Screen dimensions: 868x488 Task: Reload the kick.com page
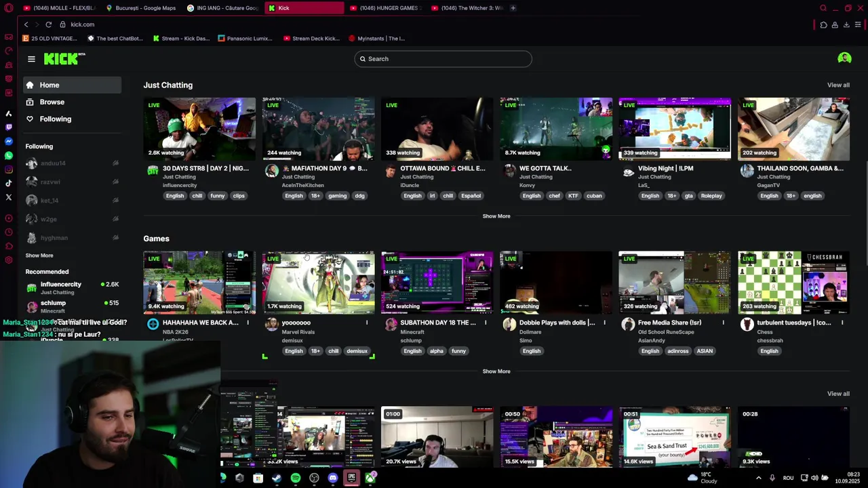[49, 24]
